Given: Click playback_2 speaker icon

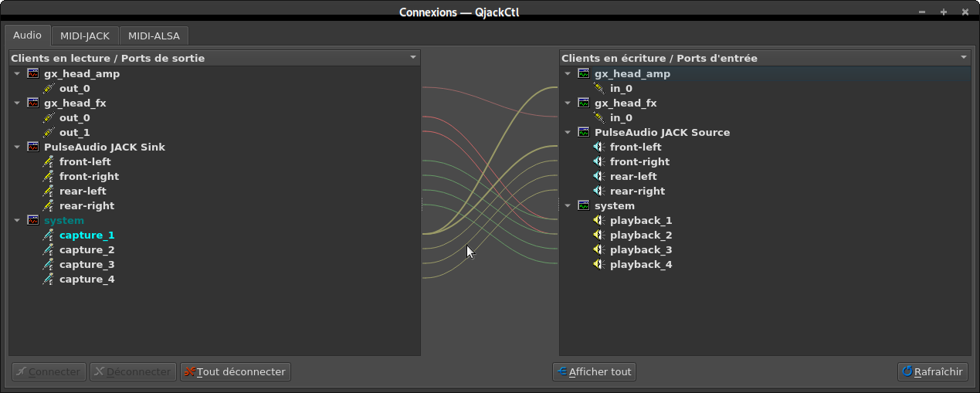Looking at the screenshot, I should pos(599,235).
